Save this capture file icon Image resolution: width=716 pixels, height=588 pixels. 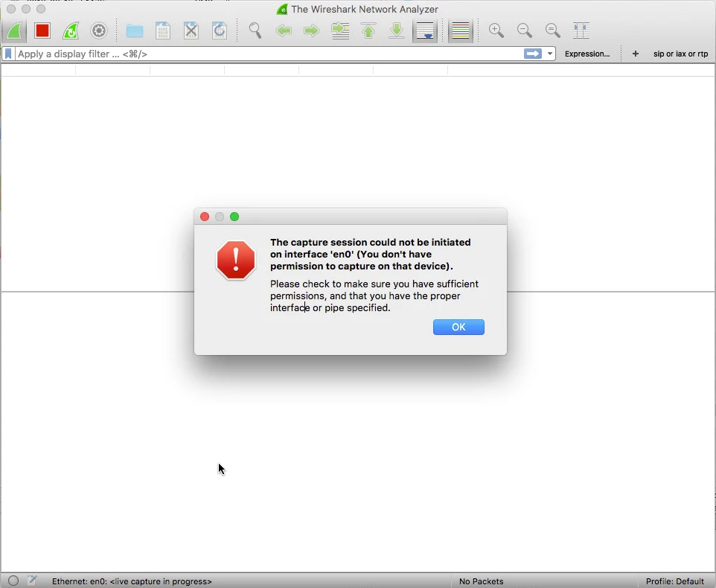coord(162,31)
